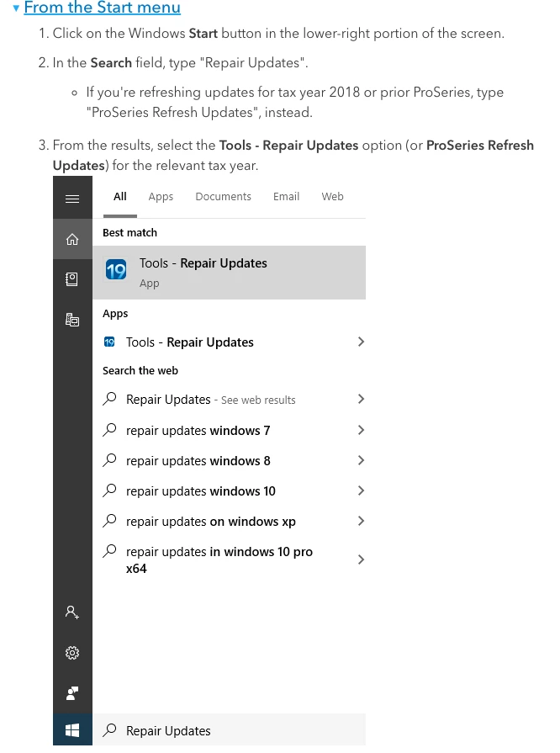Select the Home icon in sidebar
560x753 pixels.
point(72,239)
